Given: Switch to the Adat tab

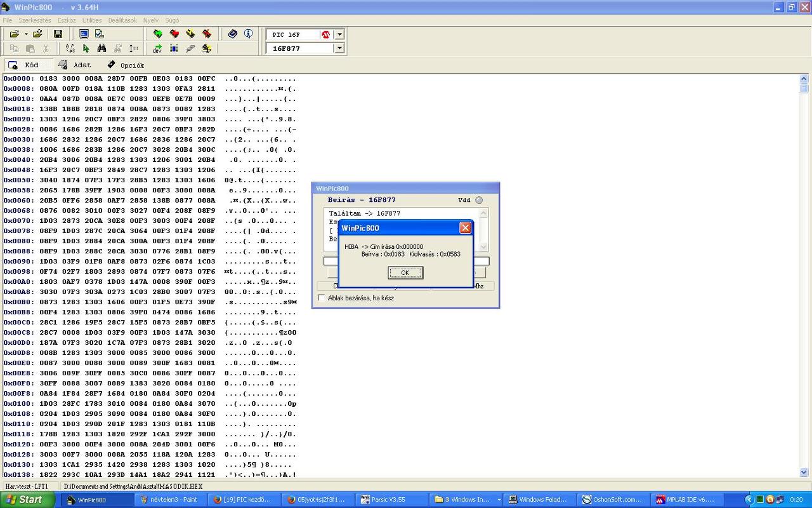Looking at the screenshot, I should [75, 65].
